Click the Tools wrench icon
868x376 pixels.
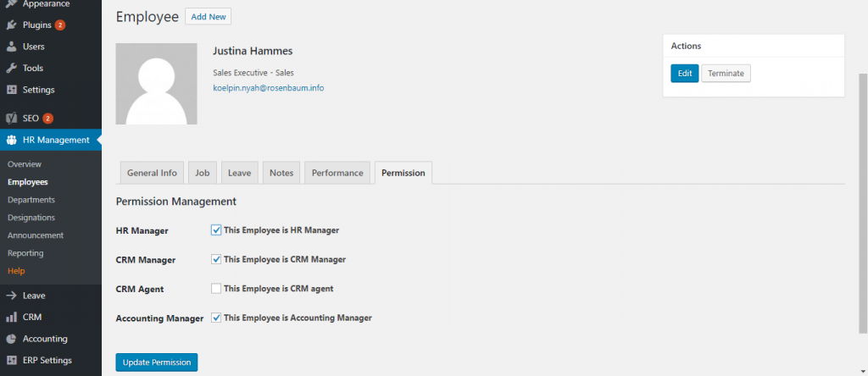click(11, 68)
